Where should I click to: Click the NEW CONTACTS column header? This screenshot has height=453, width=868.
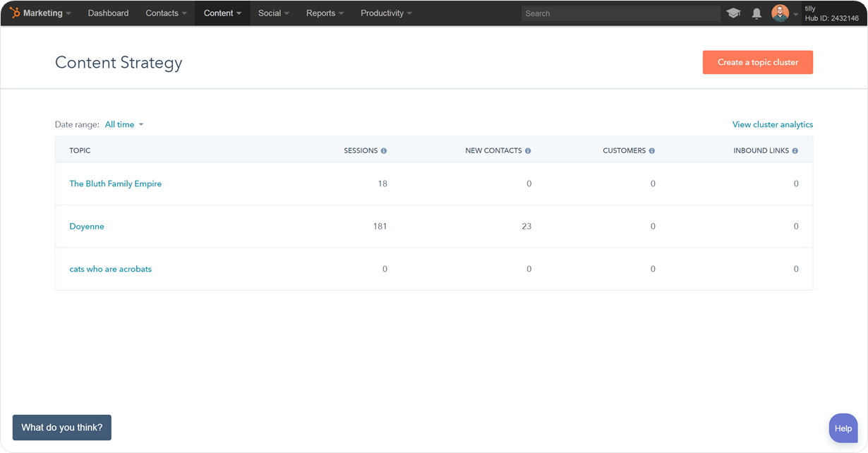(493, 151)
